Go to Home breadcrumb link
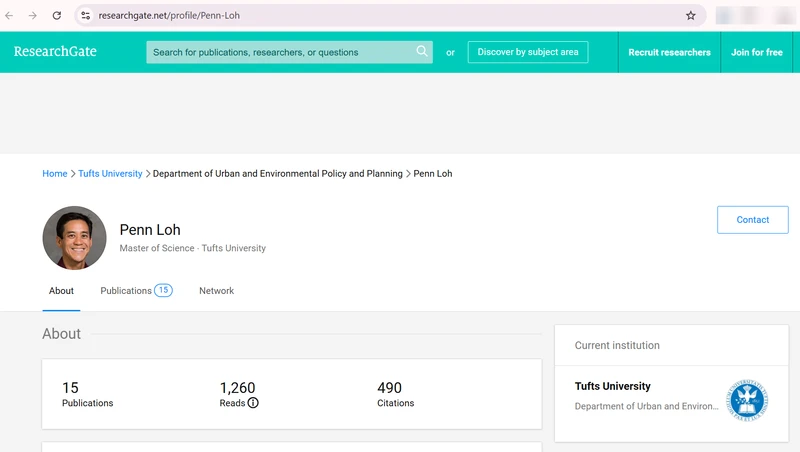 pyautogui.click(x=55, y=173)
